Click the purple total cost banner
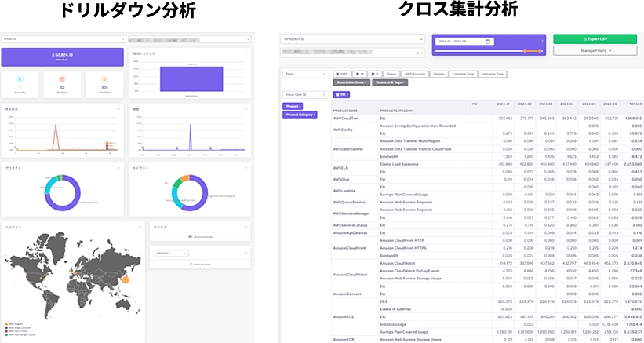Image resolution: width=644 pixels, height=343 pixels. 62,57
